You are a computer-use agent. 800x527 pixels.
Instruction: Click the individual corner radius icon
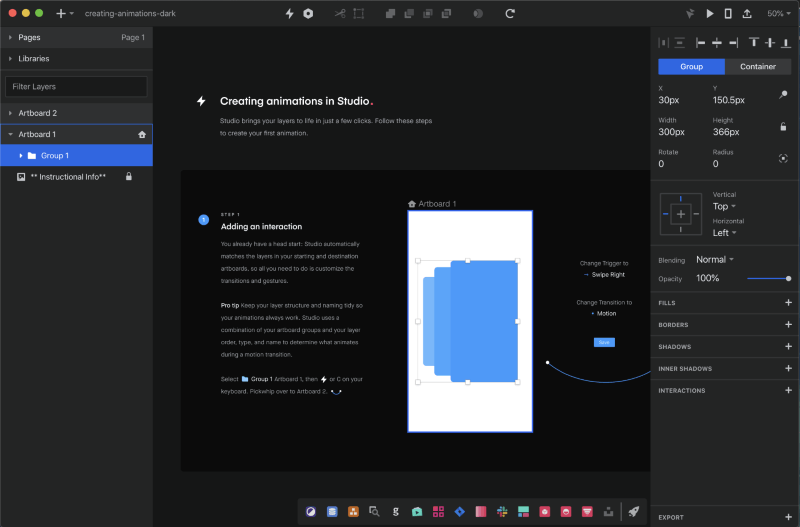(783, 159)
